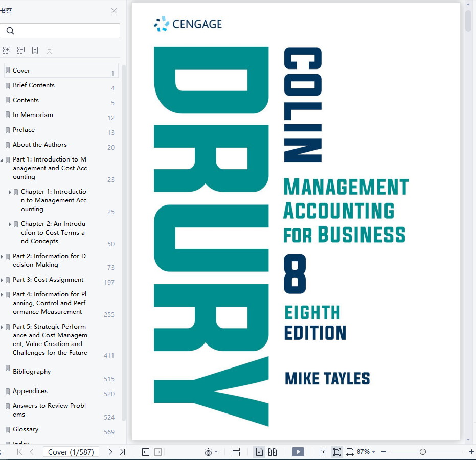Click the bookmarks panel scrollbar

(x=124, y=243)
